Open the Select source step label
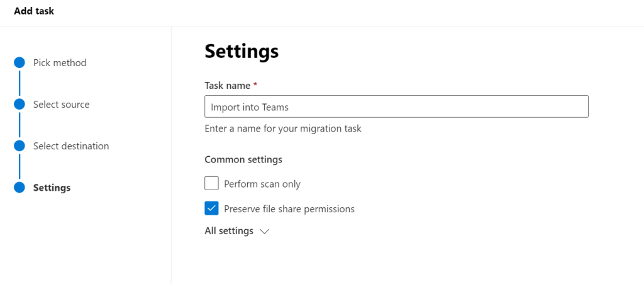Screen dimensions: 644x284 pyautogui.click(x=61, y=105)
